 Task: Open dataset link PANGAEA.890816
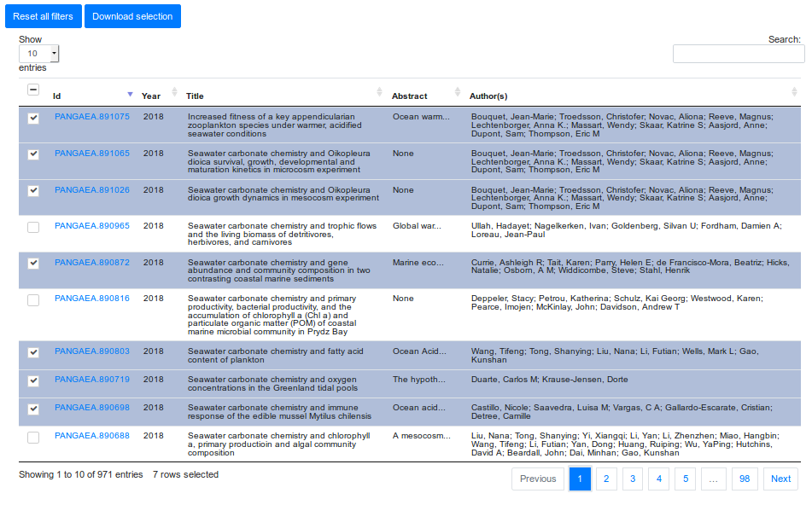coord(92,298)
